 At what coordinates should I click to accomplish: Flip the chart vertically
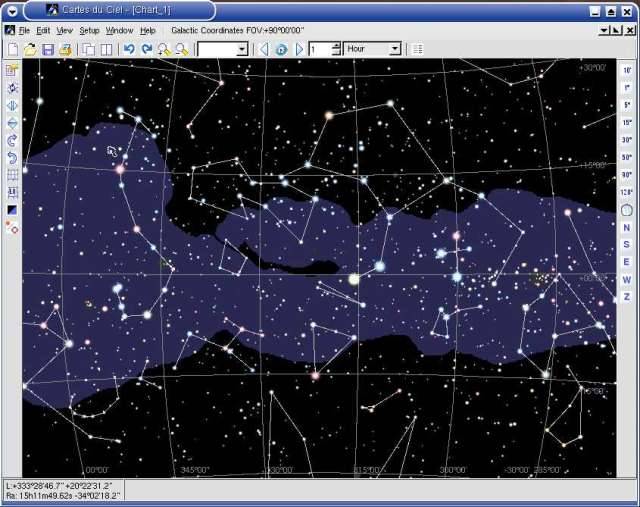(x=12, y=123)
